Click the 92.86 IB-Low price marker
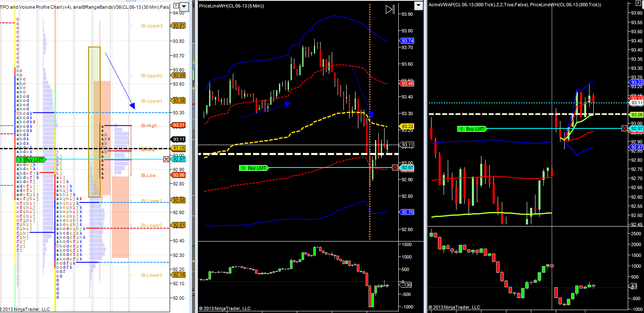644x313 pixels. (x=179, y=175)
